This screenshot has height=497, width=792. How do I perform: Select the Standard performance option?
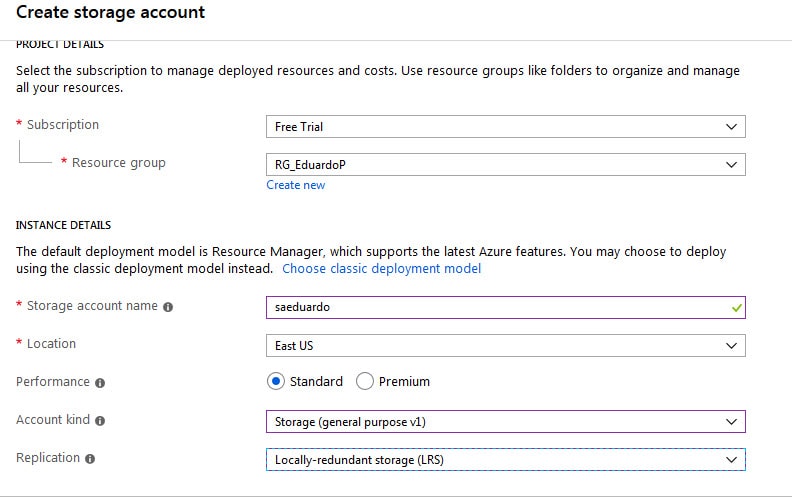pyautogui.click(x=277, y=381)
